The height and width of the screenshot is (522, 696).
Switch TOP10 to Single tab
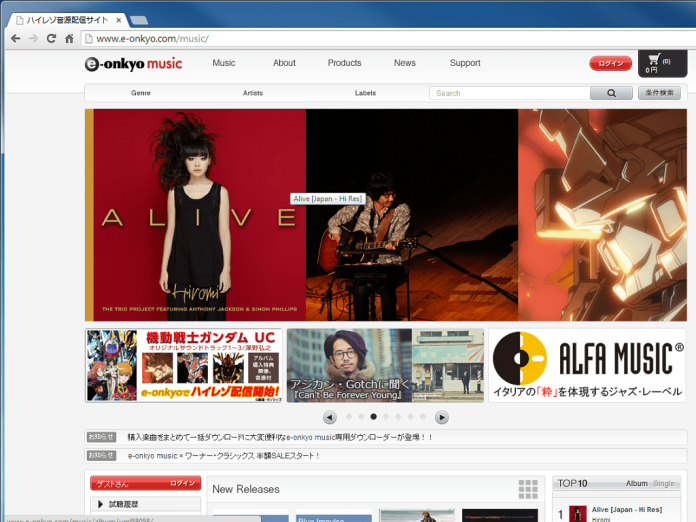point(664,483)
